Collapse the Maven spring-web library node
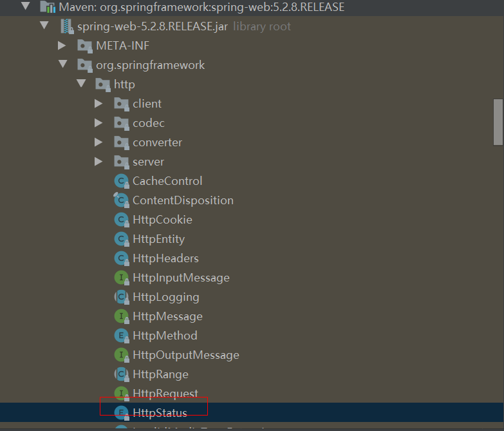Screen dimensions: 504x431 25,6
